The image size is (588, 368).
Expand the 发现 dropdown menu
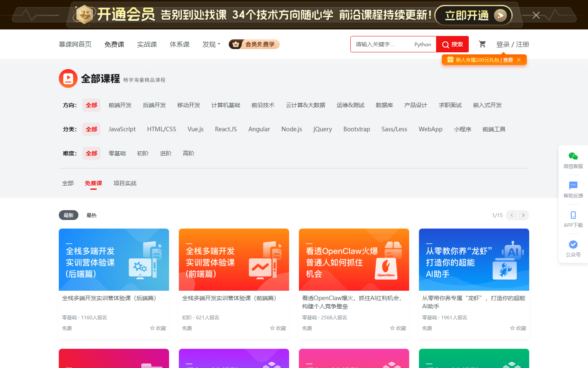[212, 44]
